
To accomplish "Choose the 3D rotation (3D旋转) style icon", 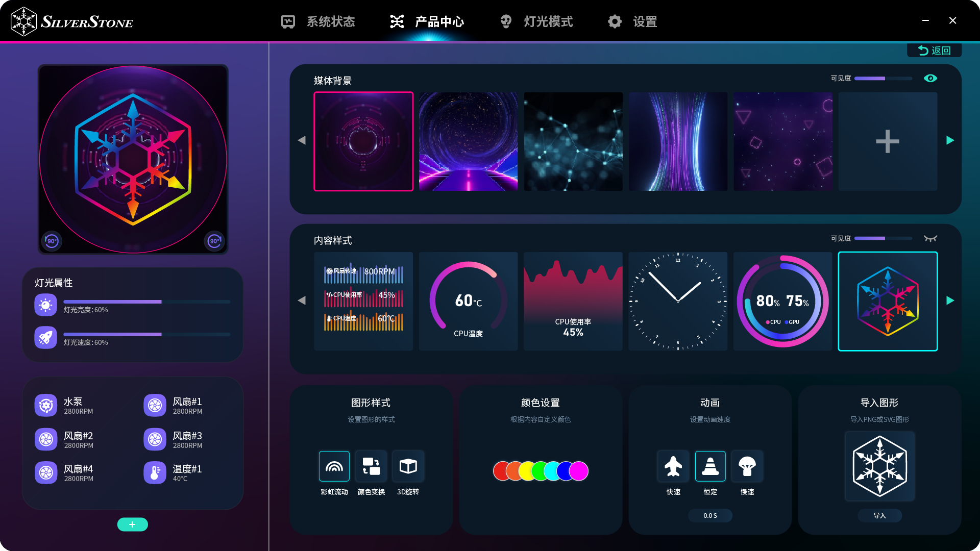I will [x=408, y=466].
